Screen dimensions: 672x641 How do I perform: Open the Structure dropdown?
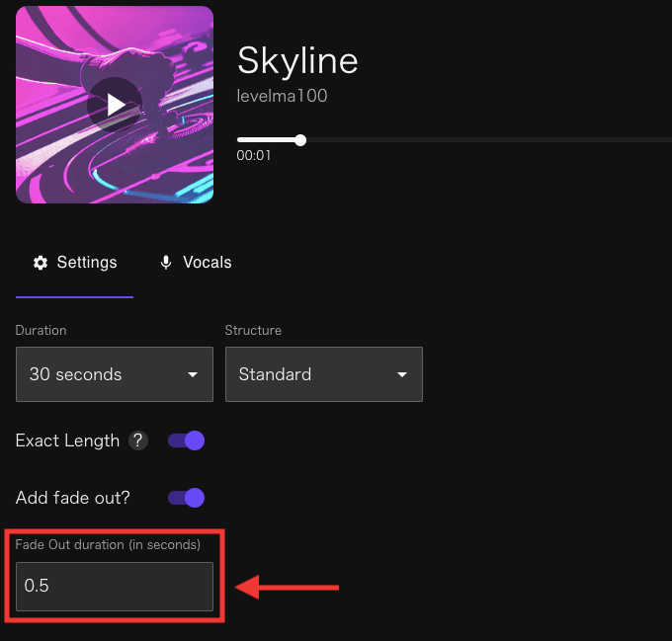point(324,374)
